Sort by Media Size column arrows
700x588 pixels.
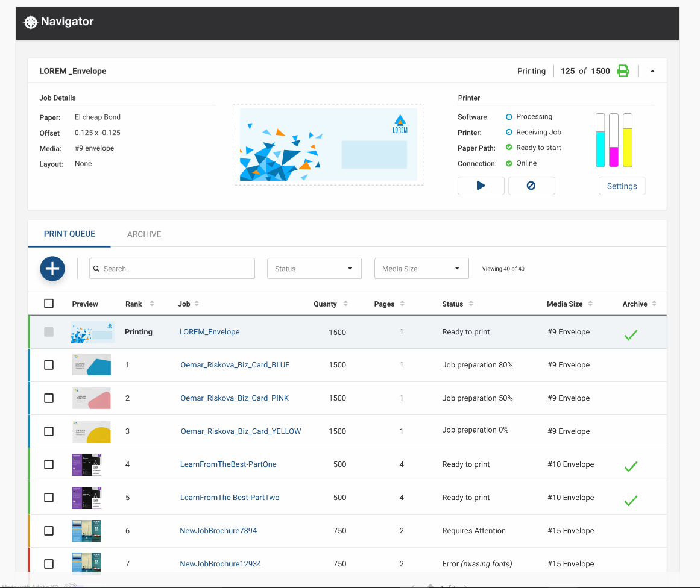(x=590, y=304)
